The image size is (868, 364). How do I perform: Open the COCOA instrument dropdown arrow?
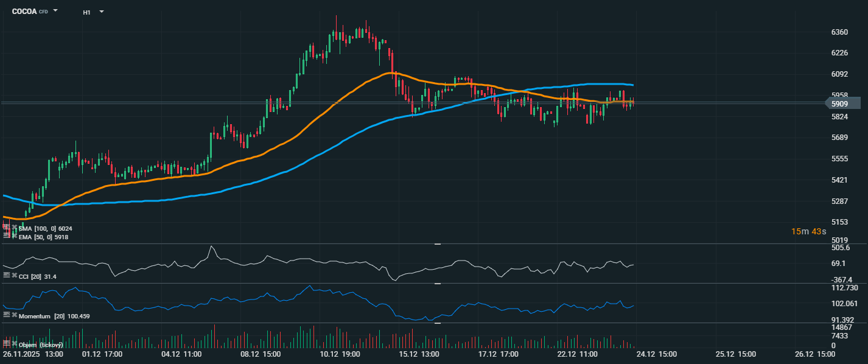click(55, 11)
